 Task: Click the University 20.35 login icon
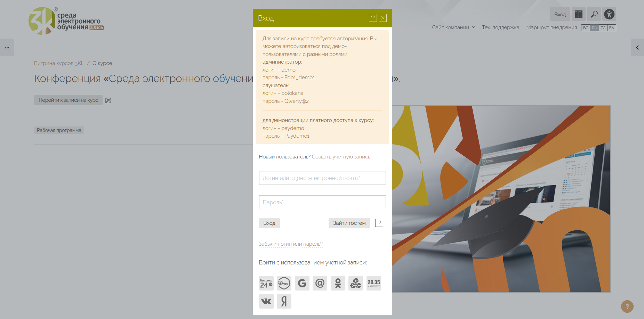pos(373,283)
